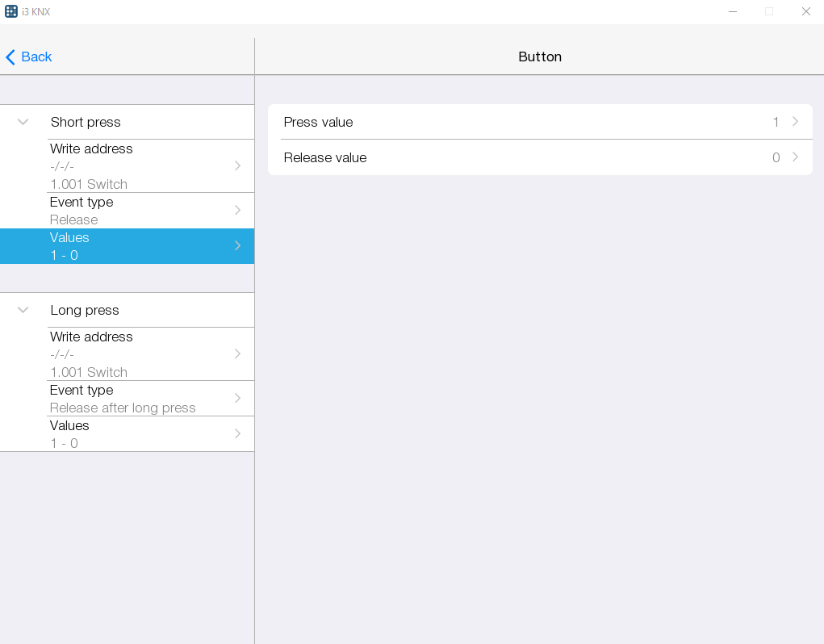Open the Release value setting
This screenshot has width=824, height=644.
[541, 157]
